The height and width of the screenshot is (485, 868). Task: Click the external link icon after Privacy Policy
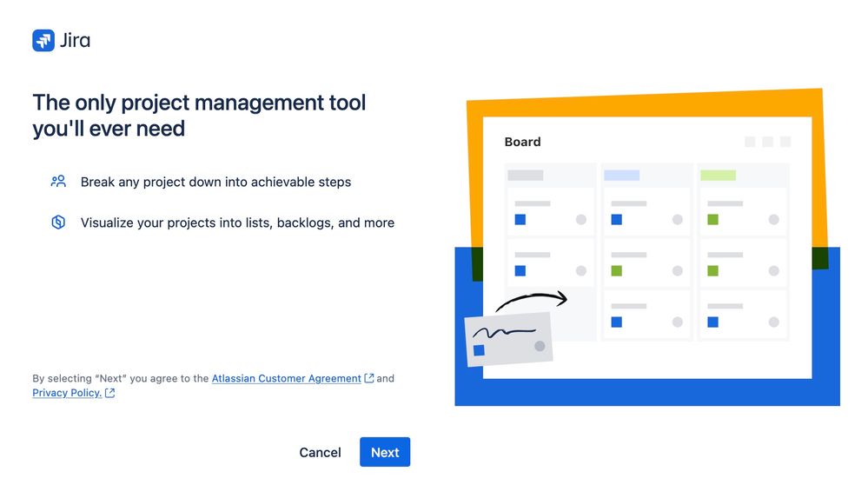tap(110, 393)
